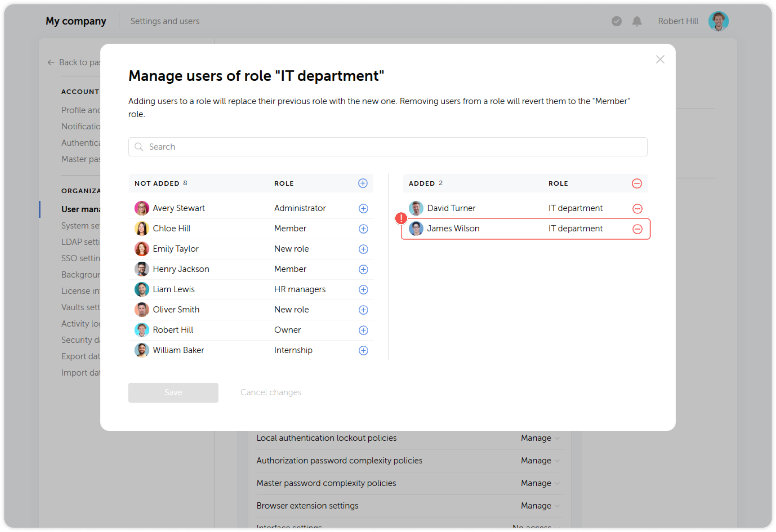This screenshot has height=532, width=776.
Task: Open notifications via the bell icon
Action: point(636,21)
